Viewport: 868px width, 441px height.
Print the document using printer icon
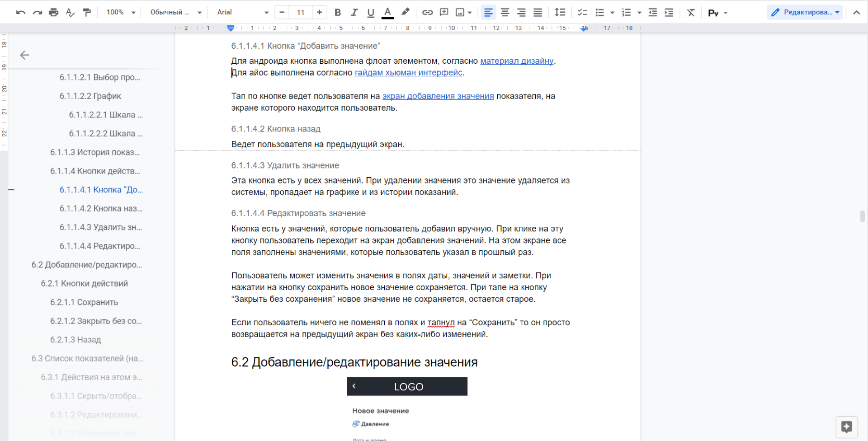click(x=53, y=13)
